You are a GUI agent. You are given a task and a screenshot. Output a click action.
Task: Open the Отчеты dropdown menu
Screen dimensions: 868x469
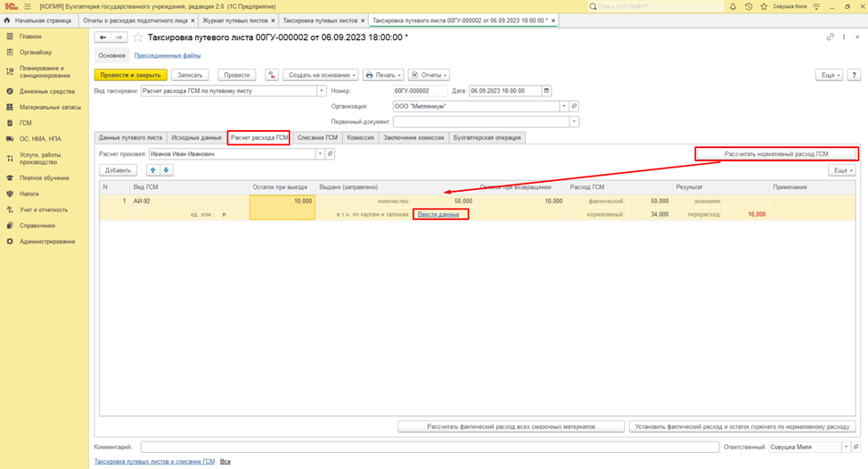429,75
